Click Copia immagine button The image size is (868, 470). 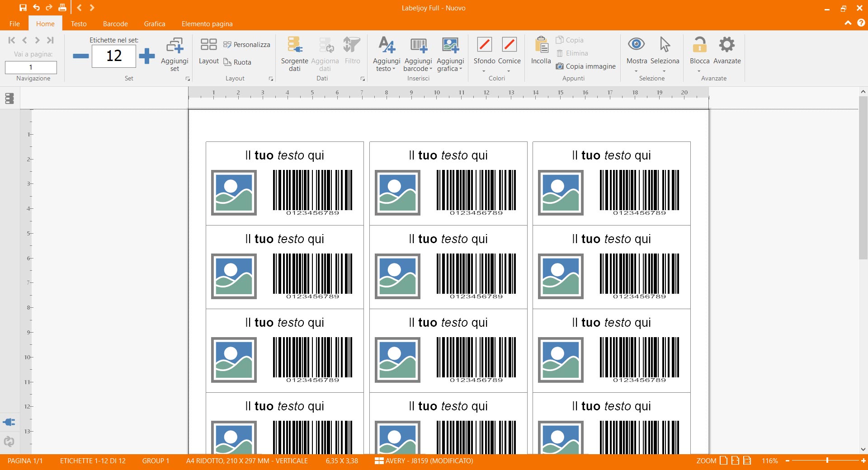tap(585, 66)
